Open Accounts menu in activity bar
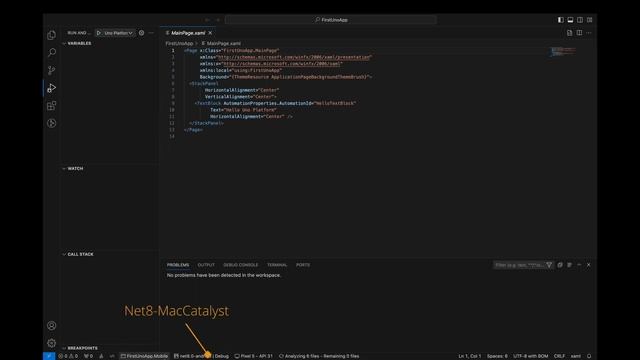 pos(51,326)
